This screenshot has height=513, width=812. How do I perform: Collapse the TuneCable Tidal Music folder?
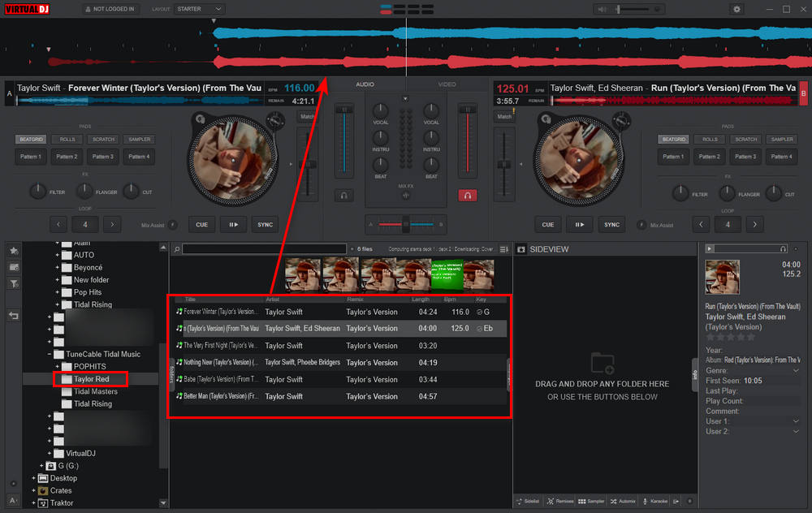click(50, 354)
